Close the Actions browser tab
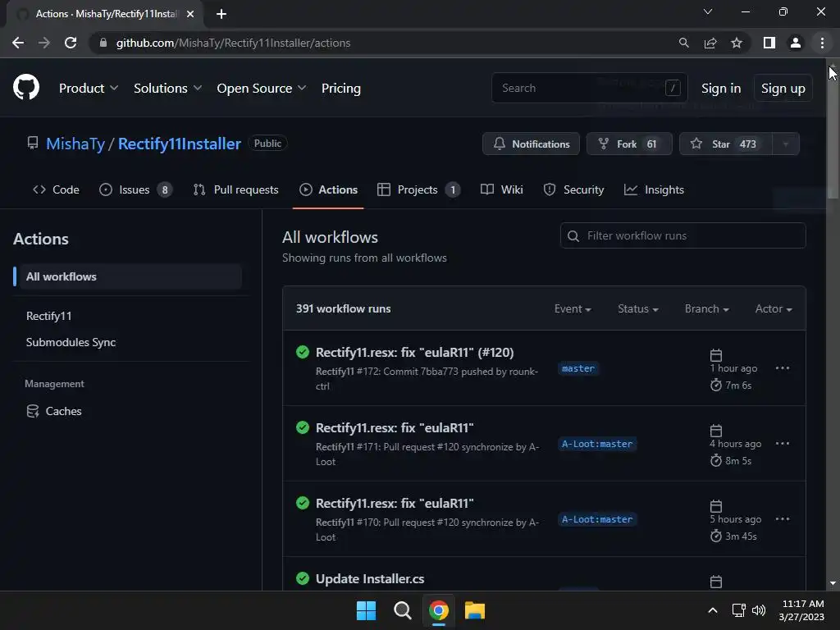 pos(190,14)
